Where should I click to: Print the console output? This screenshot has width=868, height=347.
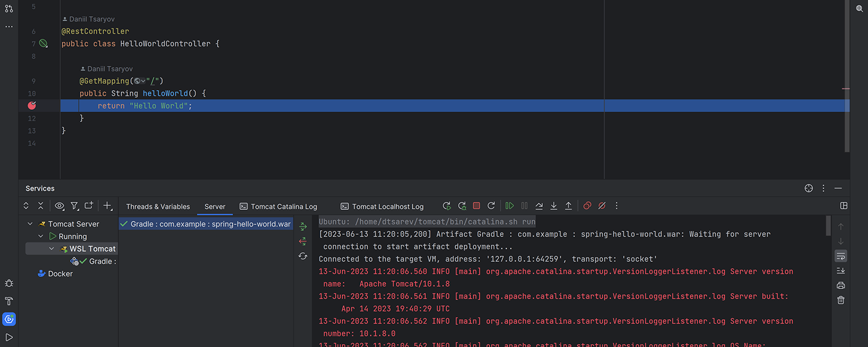pyautogui.click(x=841, y=285)
